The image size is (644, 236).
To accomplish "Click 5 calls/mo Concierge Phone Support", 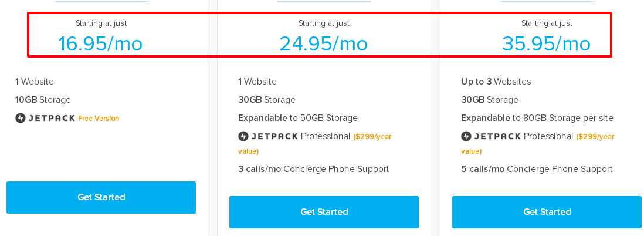I will click(537, 169).
